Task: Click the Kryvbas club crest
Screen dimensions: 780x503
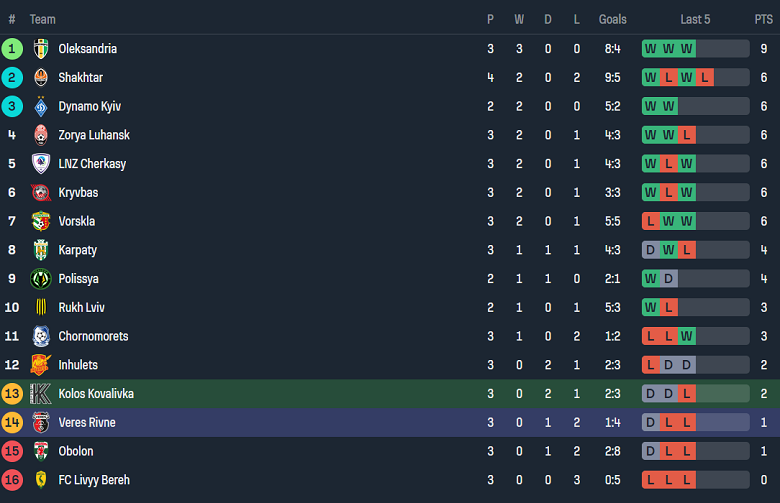Action: point(41,193)
